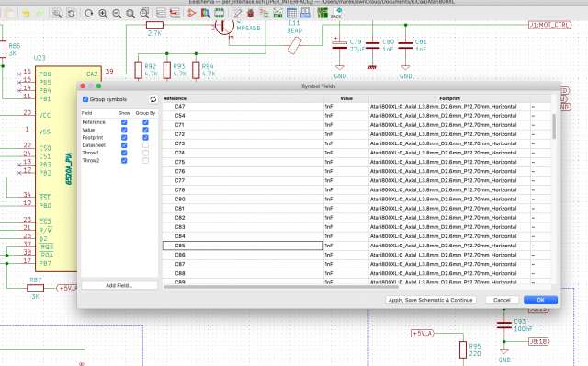
Task: Click the footprint cell in C76 row
Action: [449, 171]
